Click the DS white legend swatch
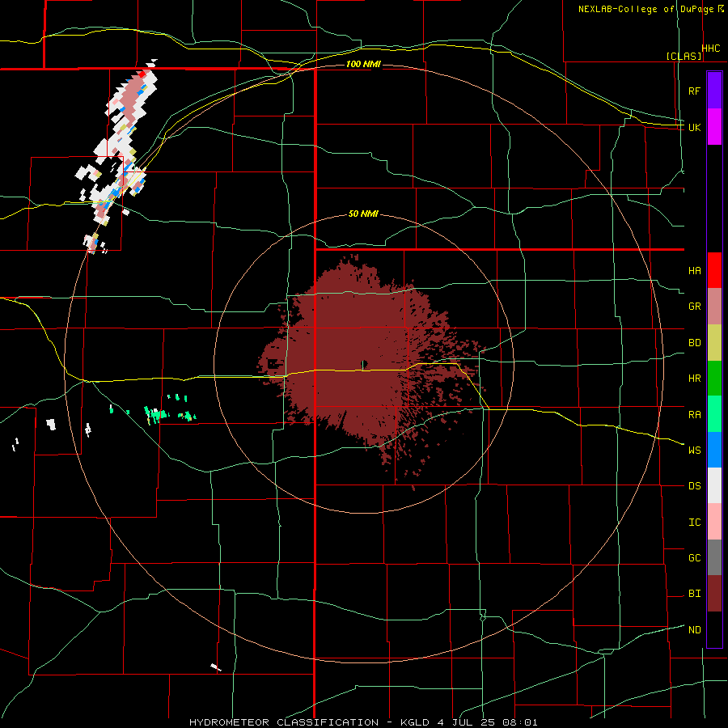The height and width of the screenshot is (728, 728). coord(714,485)
